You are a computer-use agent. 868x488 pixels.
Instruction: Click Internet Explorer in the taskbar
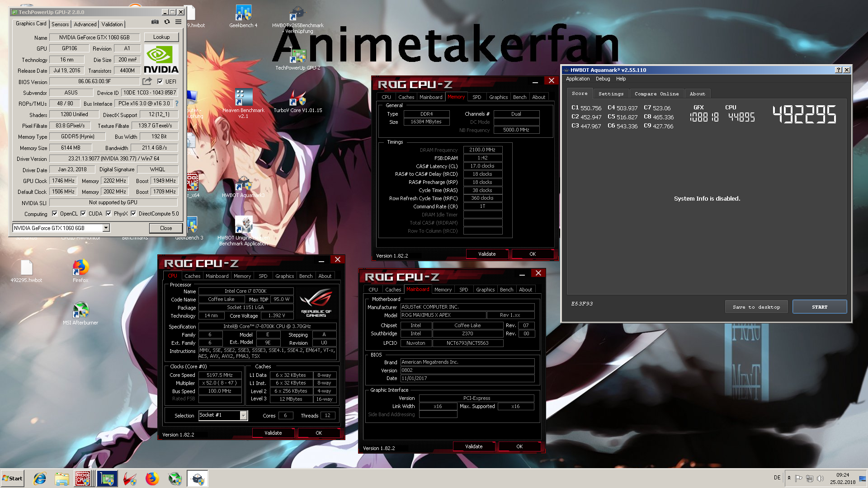(x=40, y=479)
